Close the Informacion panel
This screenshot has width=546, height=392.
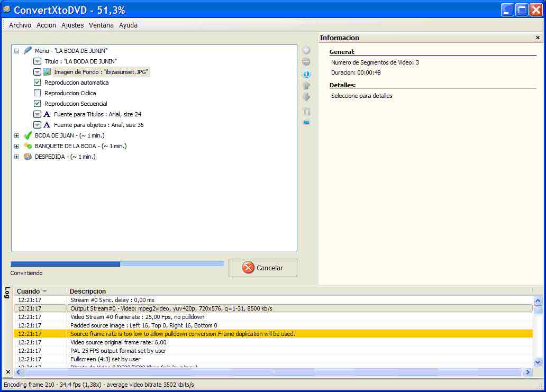pyautogui.click(x=538, y=38)
